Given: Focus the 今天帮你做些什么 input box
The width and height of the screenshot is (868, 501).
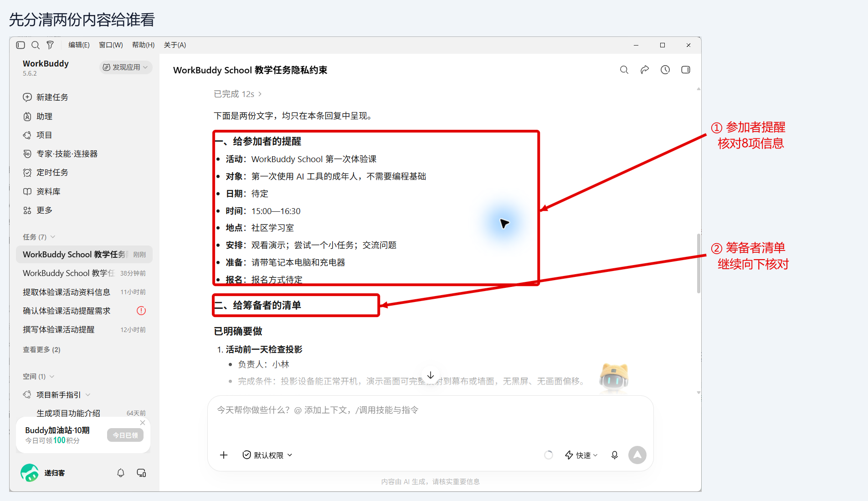Looking at the screenshot, I should [431, 410].
